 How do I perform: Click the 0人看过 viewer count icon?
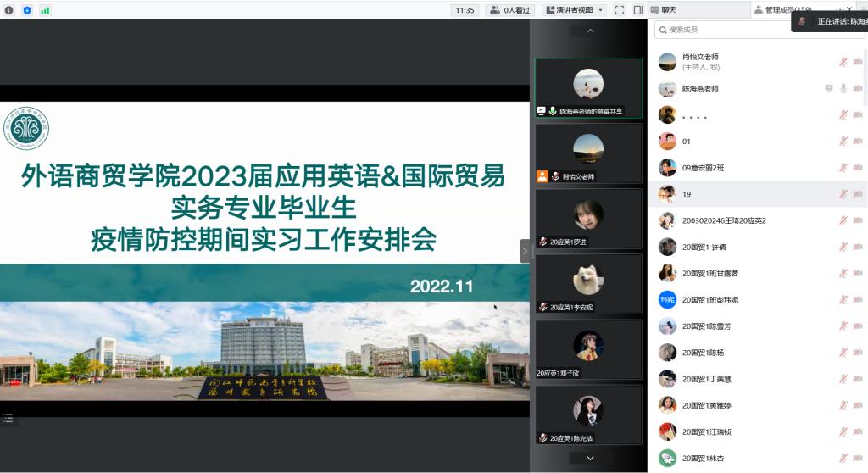510,10
